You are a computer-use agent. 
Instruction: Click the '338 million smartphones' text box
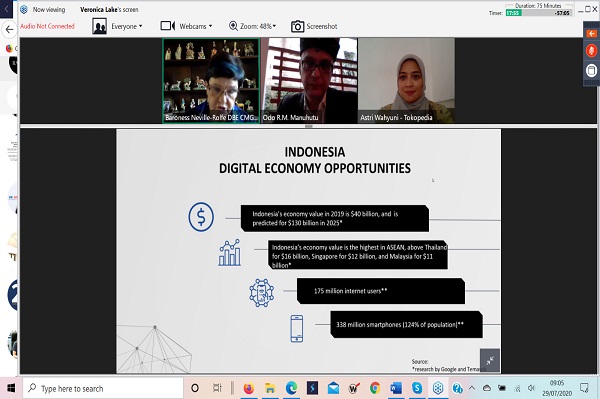tap(406, 324)
